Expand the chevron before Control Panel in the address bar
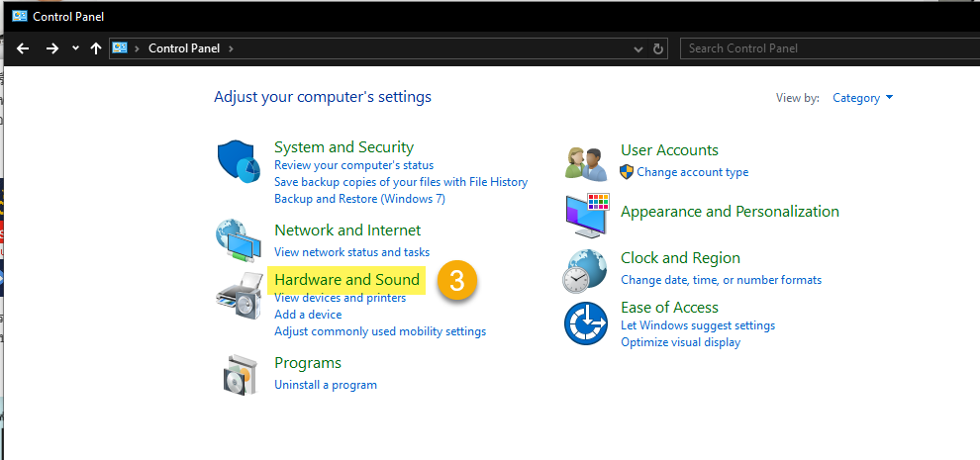980x460 pixels. point(137,48)
